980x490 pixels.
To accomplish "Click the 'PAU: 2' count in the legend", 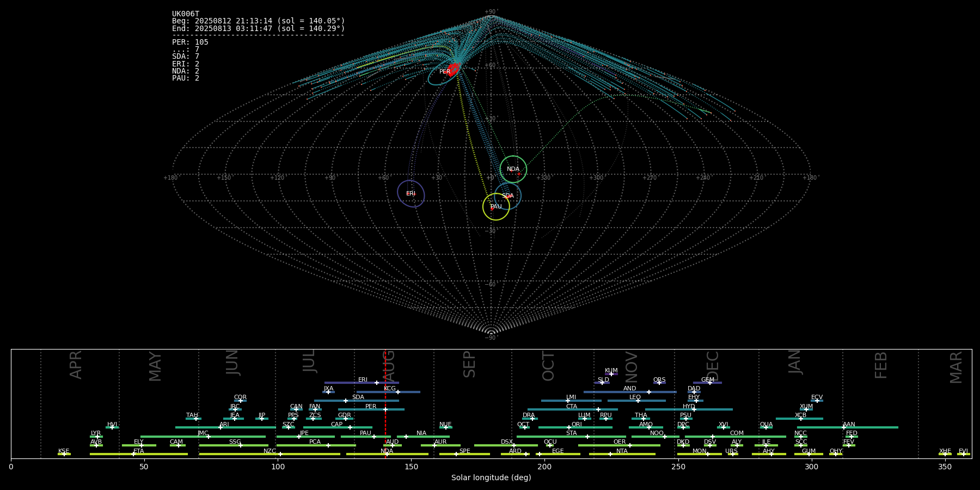I will point(186,78).
